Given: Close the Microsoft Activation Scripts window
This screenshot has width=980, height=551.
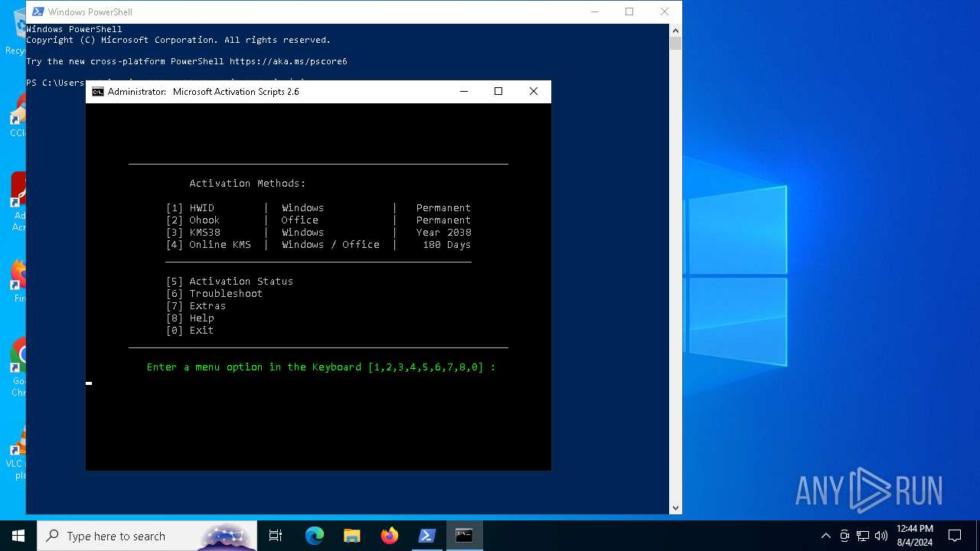Looking at the screenshot, I should click(534, 91).
